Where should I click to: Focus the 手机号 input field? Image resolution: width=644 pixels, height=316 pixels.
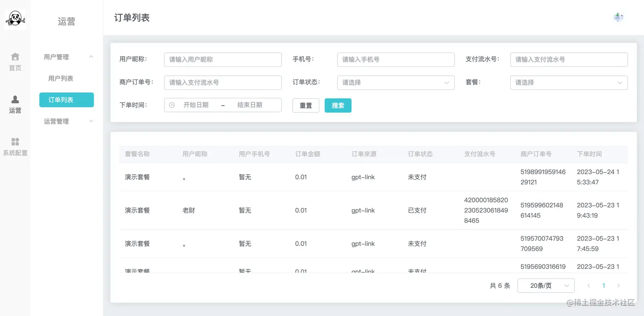click(x=396, y=60)
